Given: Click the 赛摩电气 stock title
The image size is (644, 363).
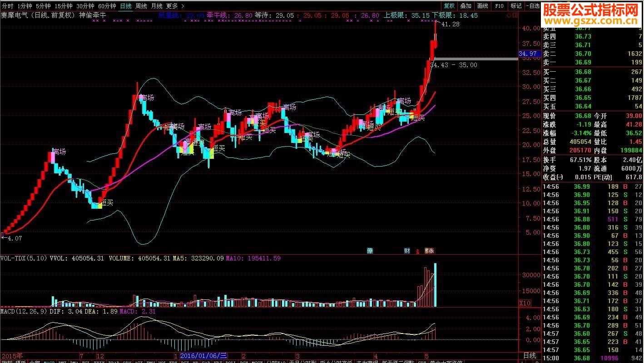Looking at the screenshot, I should (x=14, y=15).
